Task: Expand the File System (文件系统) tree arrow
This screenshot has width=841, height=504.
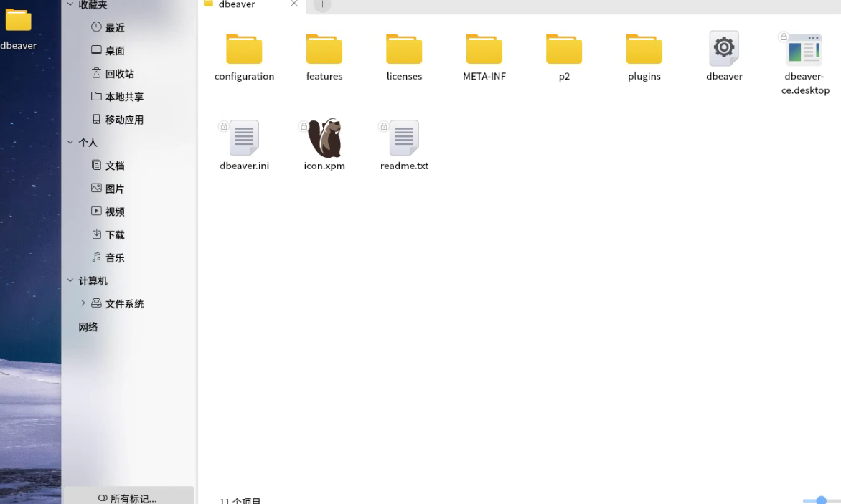Action: point(83,303)
